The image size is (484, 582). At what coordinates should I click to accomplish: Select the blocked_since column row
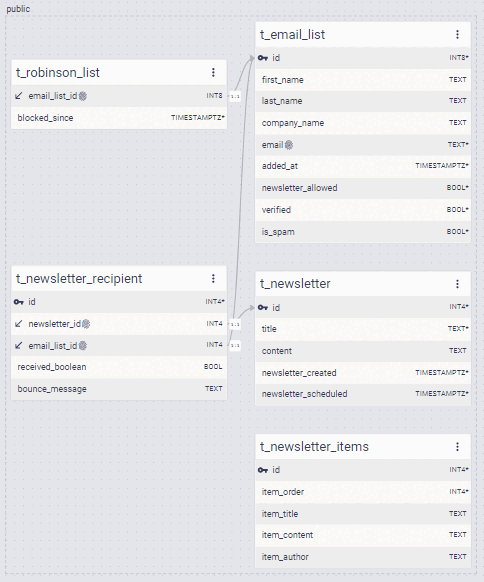coord(119,118)
